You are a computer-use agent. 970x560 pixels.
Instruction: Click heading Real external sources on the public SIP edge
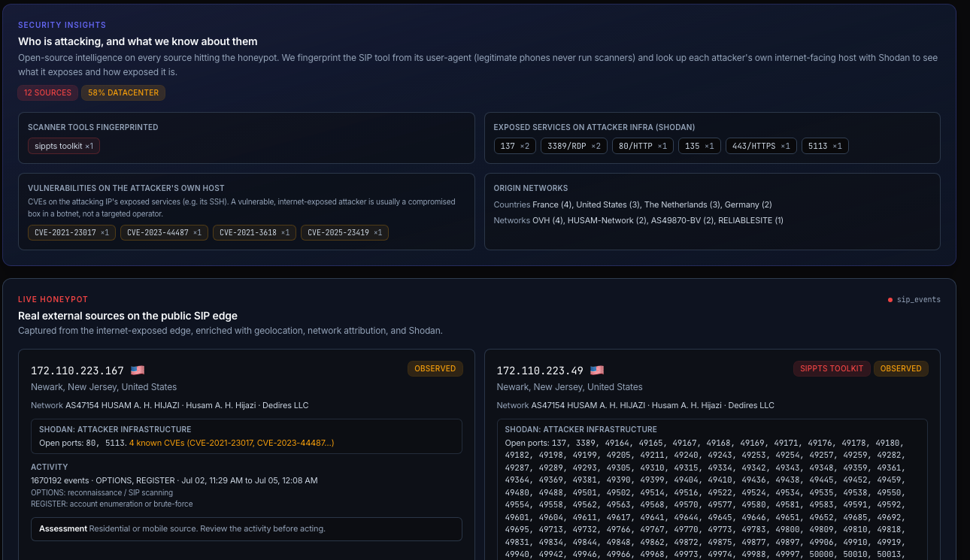point(128,316)
